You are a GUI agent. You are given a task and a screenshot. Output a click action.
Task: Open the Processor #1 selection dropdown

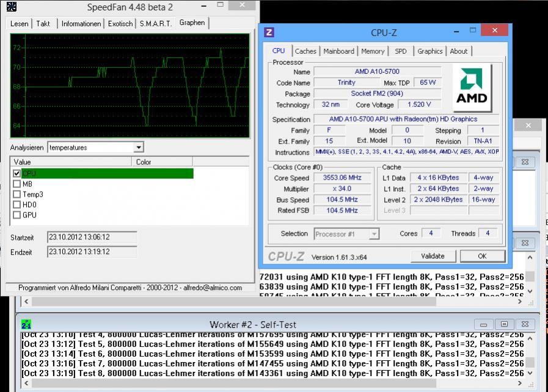click(374, 234)
